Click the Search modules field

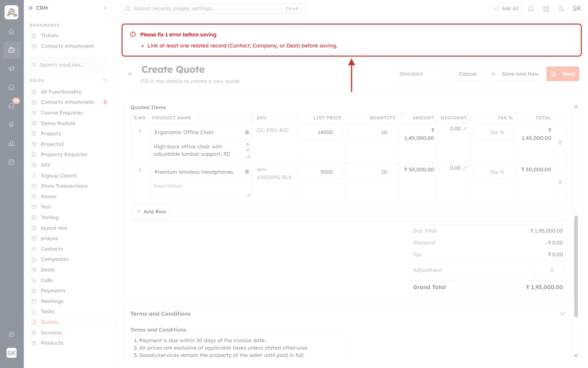click(70, 65)
